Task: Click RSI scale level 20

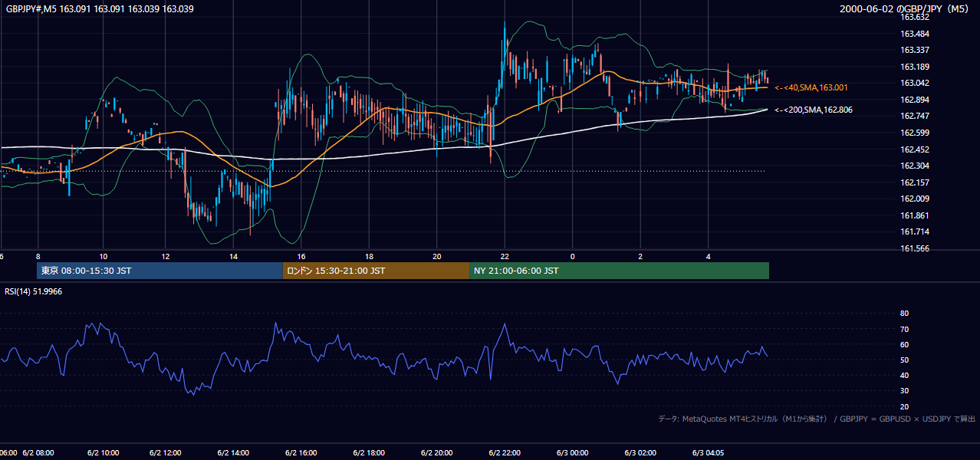Action: [x=904, y=406]
